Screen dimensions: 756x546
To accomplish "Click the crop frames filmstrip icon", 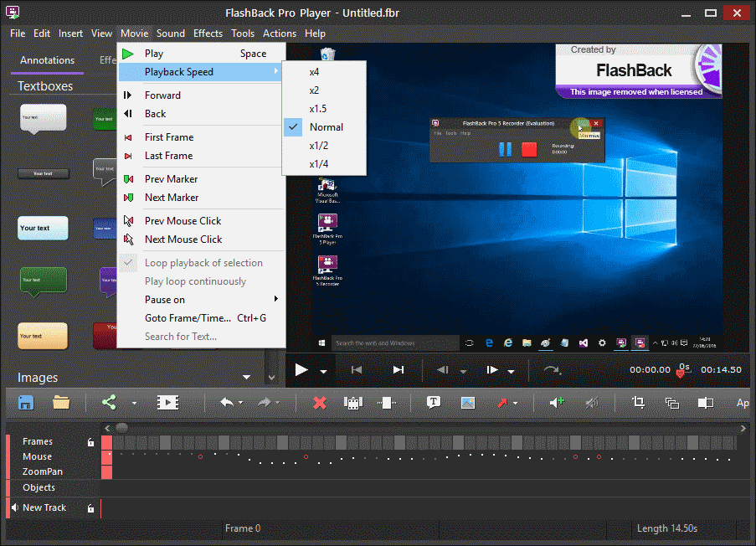I will click(353, 402).
